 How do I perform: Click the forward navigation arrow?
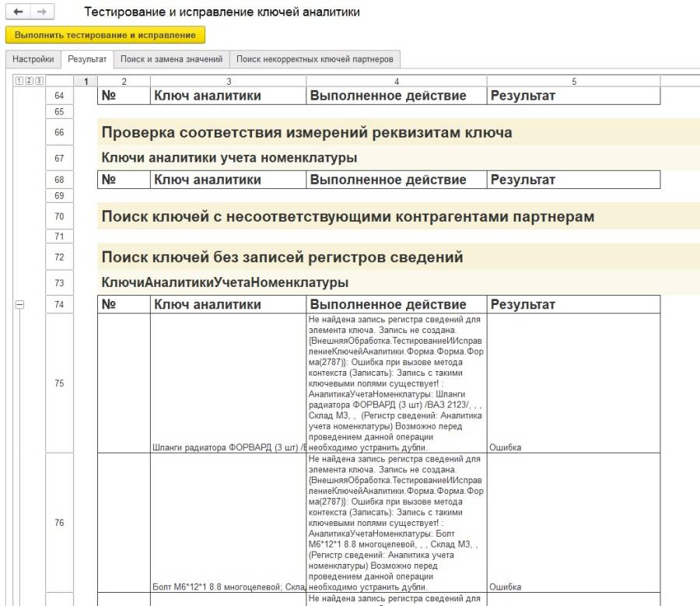(42, 13)
